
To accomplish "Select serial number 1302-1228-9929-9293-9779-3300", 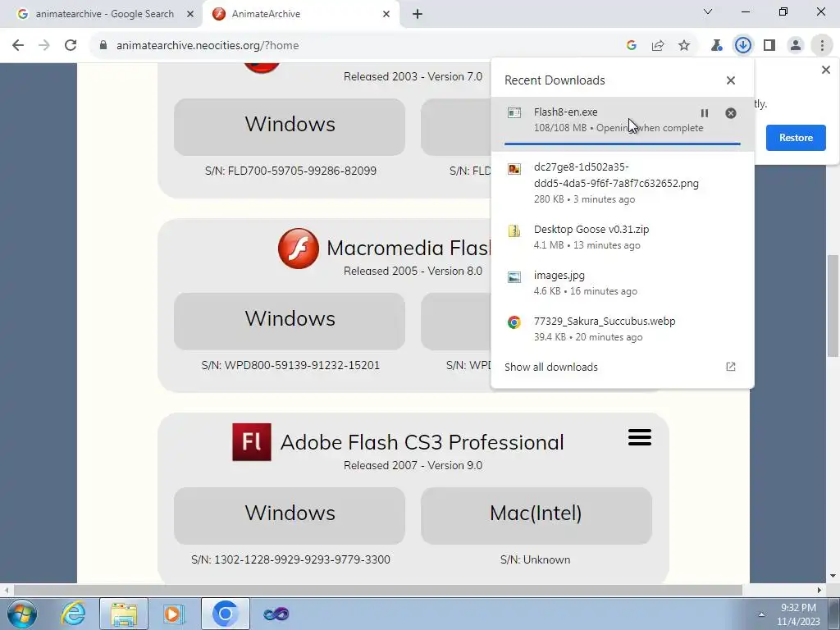I will click(x=302, y=559).
